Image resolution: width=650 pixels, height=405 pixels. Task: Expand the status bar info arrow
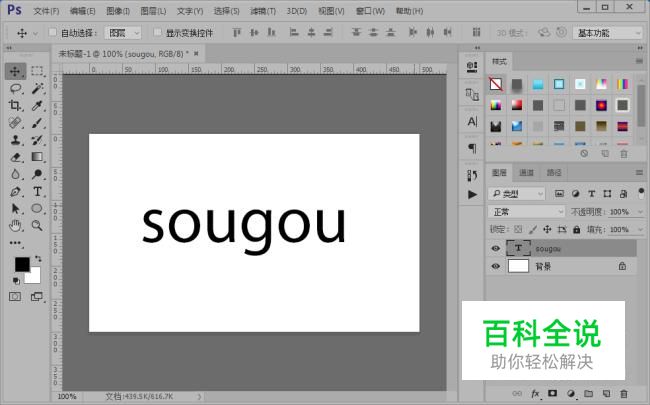pyautogui.click(x=199, y=397)
